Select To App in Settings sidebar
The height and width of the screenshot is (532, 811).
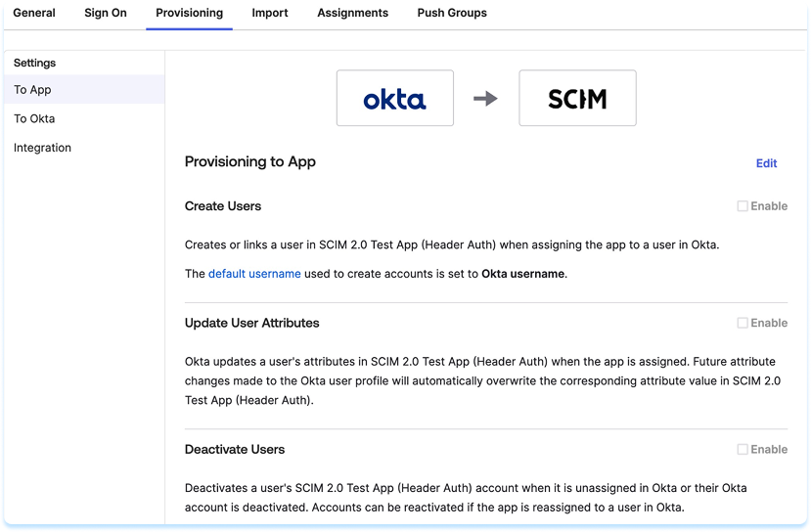(32, 90)
